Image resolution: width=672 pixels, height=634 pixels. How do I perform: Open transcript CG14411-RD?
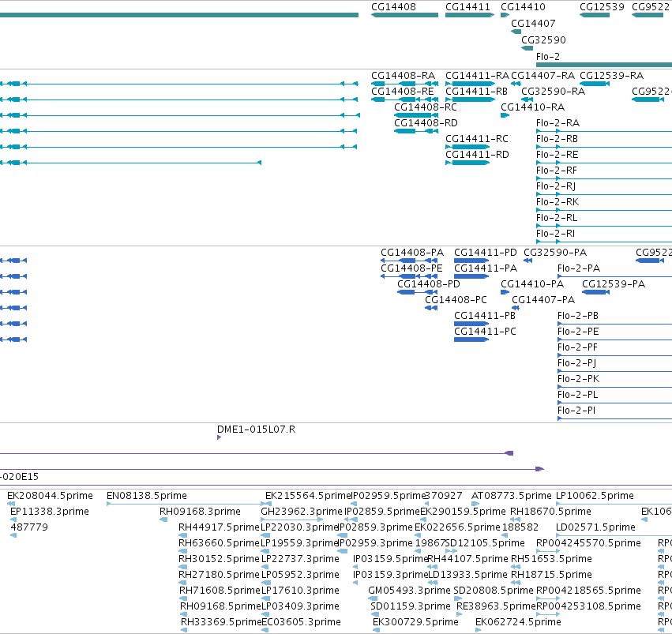[477, 155]
